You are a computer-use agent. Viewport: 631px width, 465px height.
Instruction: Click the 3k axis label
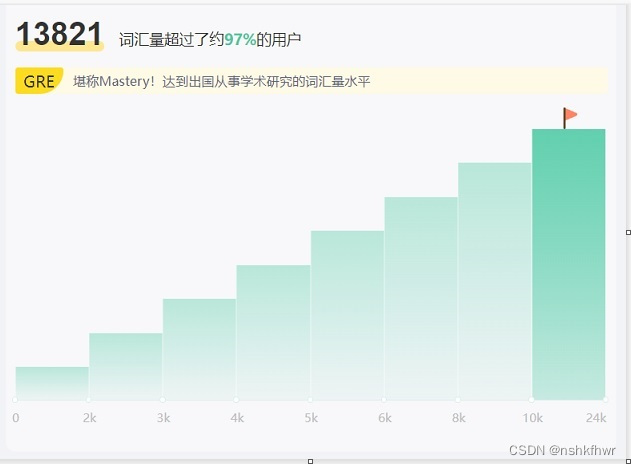click(x=163, y=418)
